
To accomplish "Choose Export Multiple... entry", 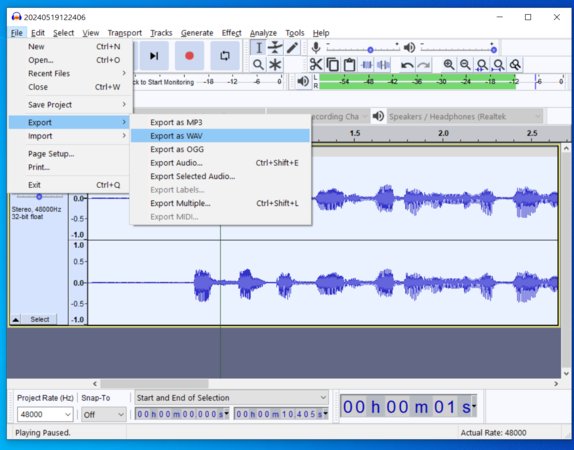I will tap(221, 203).
